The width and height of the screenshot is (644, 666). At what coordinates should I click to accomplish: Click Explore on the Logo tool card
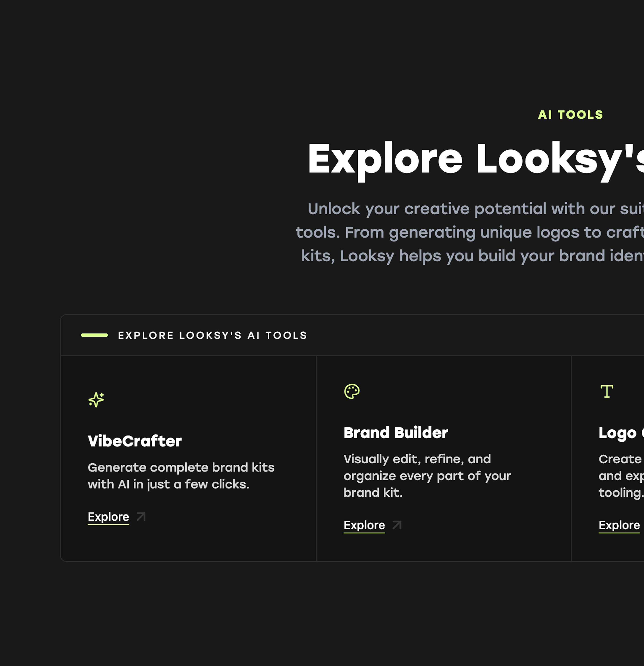click(618, 525)
